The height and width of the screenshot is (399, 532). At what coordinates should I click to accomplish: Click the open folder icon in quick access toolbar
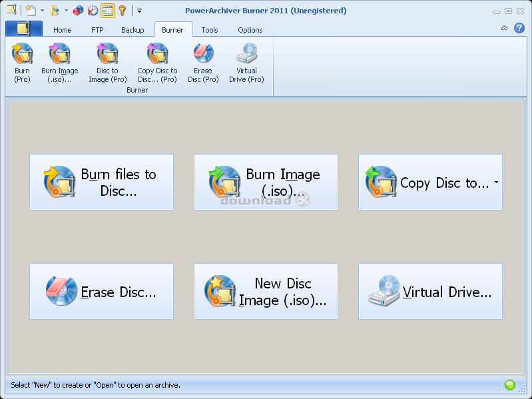tap(55, 11)
